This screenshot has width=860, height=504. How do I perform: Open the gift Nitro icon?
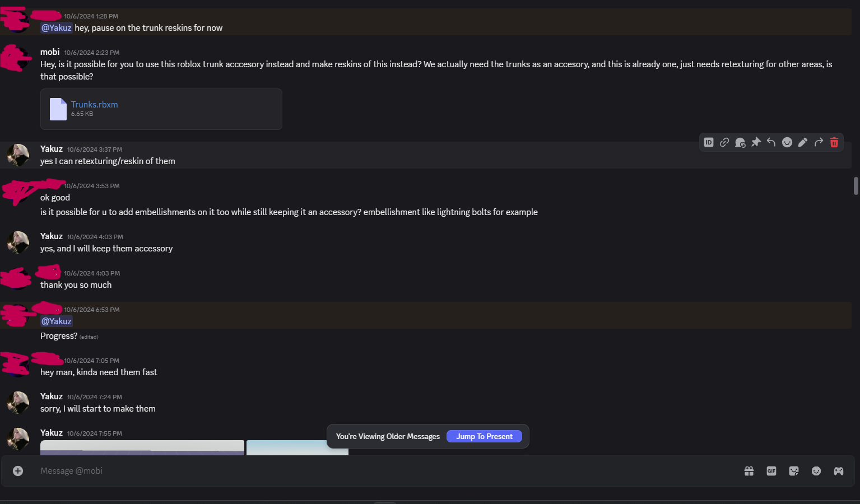749,471
